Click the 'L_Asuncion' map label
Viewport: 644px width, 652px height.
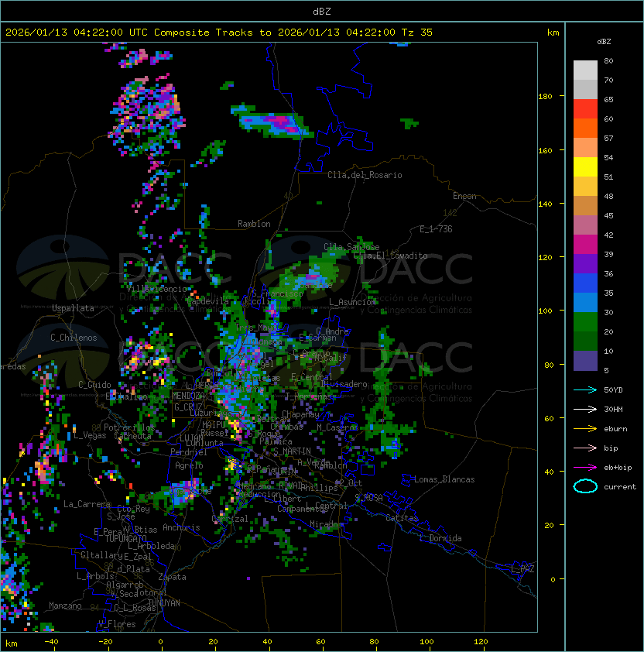(x=352, y=302)
